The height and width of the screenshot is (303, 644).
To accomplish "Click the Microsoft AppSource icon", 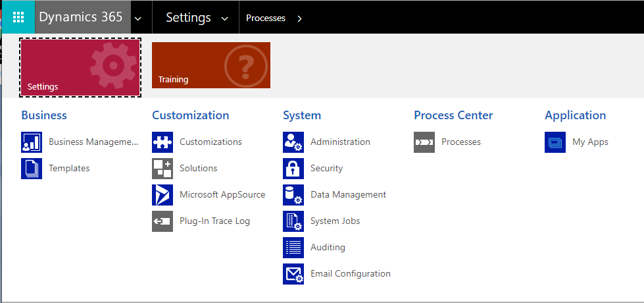I will pos(162,195).
